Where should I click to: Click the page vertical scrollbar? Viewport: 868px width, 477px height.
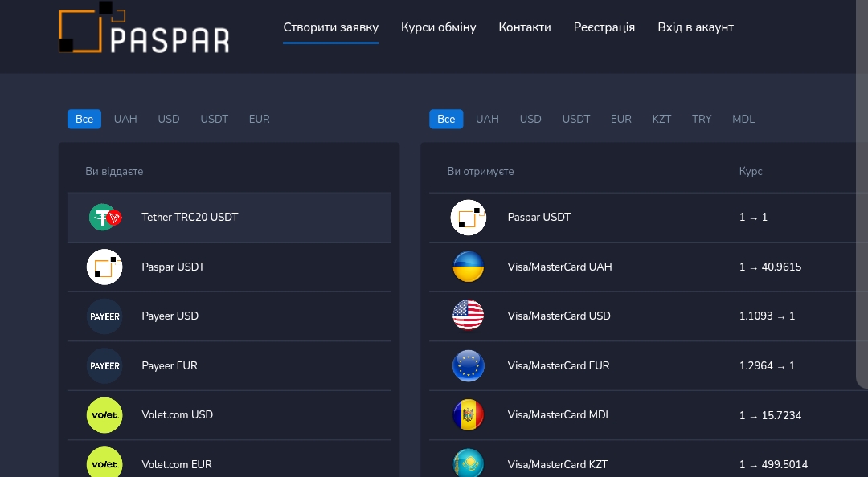coord(862,194)
